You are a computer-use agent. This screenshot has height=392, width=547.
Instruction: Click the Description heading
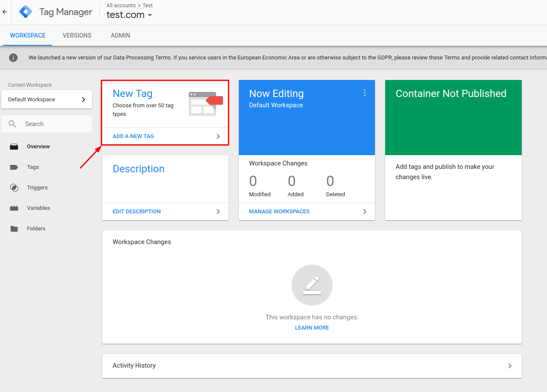coord(138,169)
